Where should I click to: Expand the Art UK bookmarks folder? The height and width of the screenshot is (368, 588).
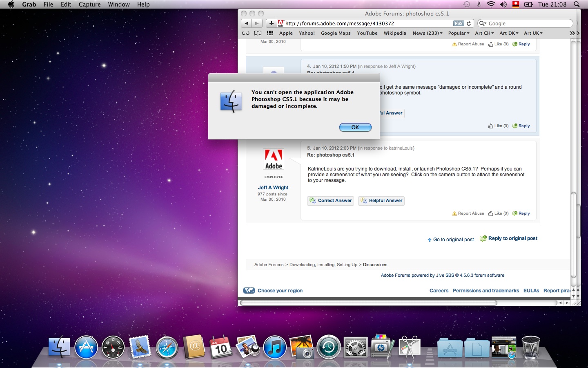pyautogui.click(x=533, y=33)
